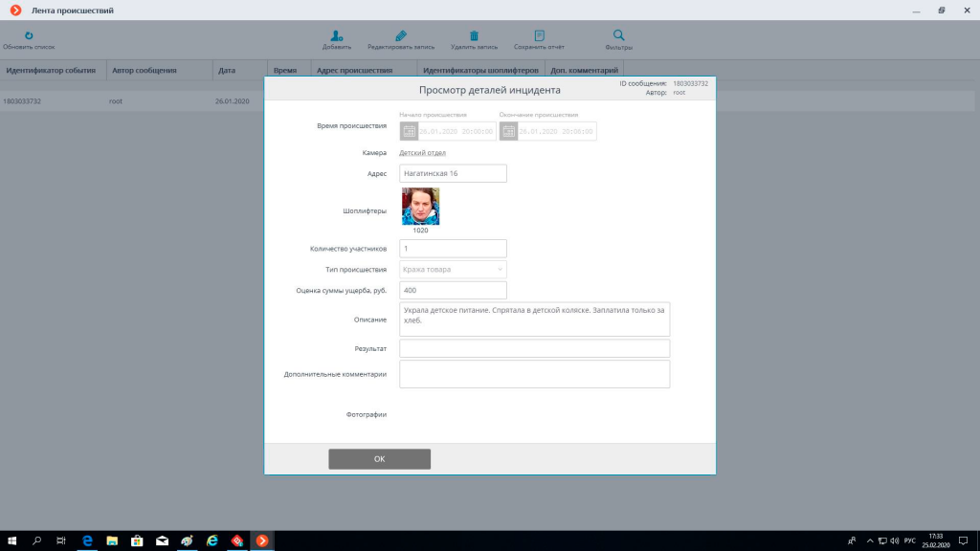
Task: Save report from the toolbar
Action: (x=539, y=40)
